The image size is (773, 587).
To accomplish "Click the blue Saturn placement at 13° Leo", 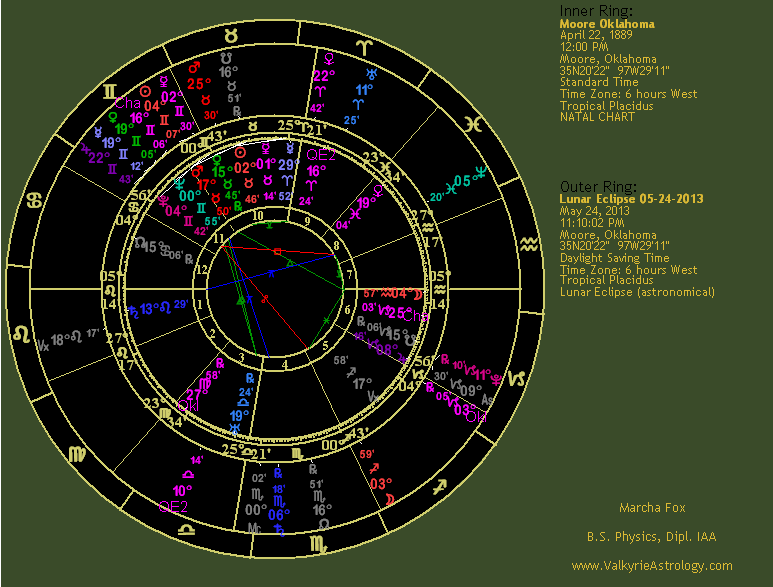I will click(x=133, y=312).
